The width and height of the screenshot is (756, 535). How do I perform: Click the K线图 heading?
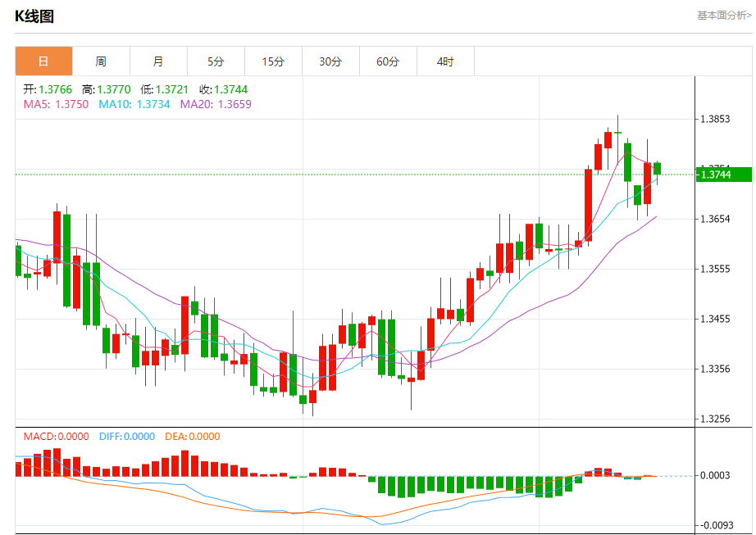34,16
